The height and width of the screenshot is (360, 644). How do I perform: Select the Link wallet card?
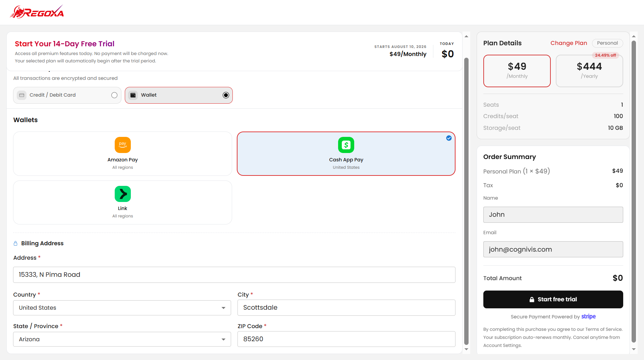[x=122, y=202]
